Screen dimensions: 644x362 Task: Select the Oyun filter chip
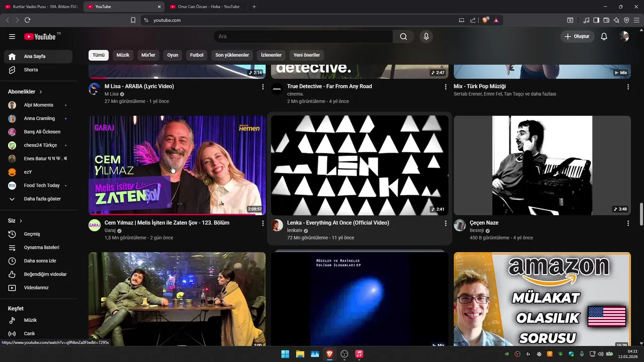[x=173, y=55]
